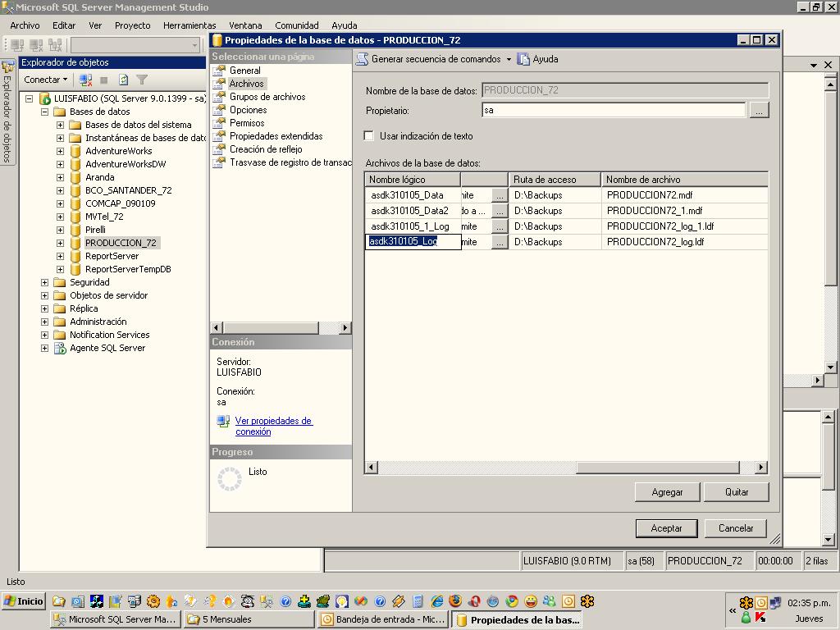The width and height of the screenshot is (840, 630).
Task: Click the Bases de datos folder icon
Action: click(x=60, y=112)
